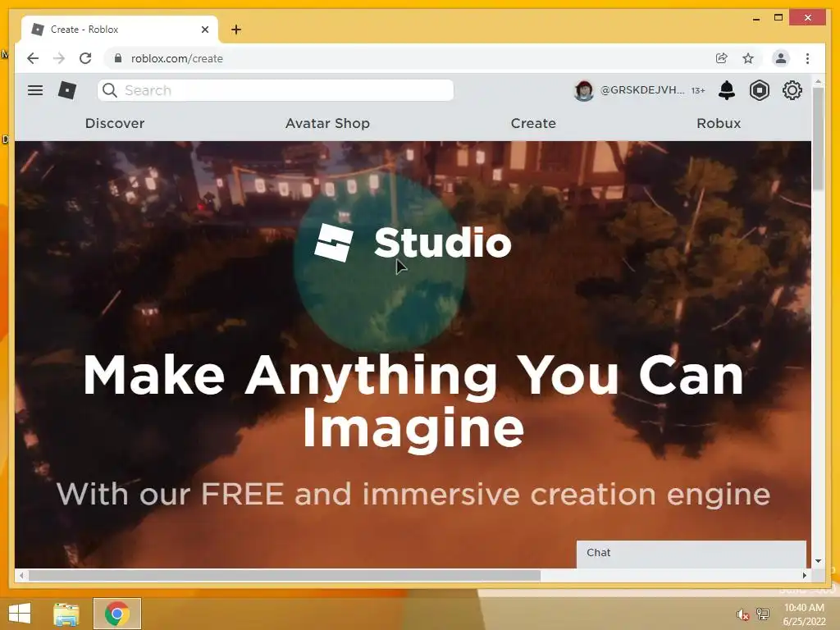Click the scroll down arrow
840x630 pixels.
pos(818,561)
